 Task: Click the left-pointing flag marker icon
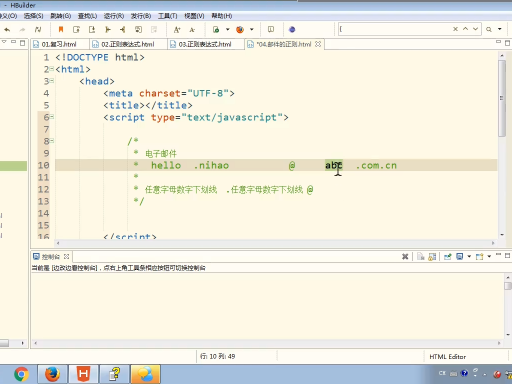pyautogui.click(x=123, y=29)
